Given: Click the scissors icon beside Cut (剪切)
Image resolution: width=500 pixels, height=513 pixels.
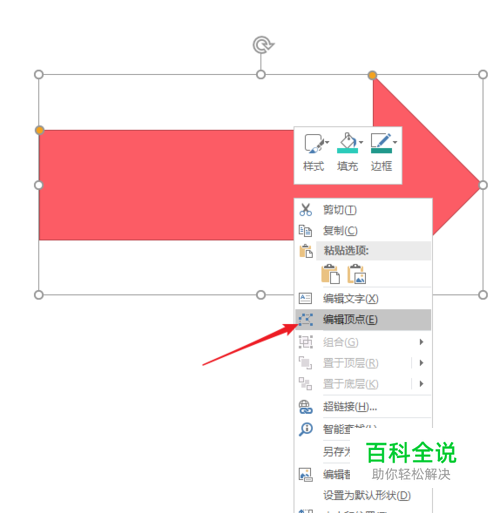Looking at the screenshot, I should tap(305, 210).
